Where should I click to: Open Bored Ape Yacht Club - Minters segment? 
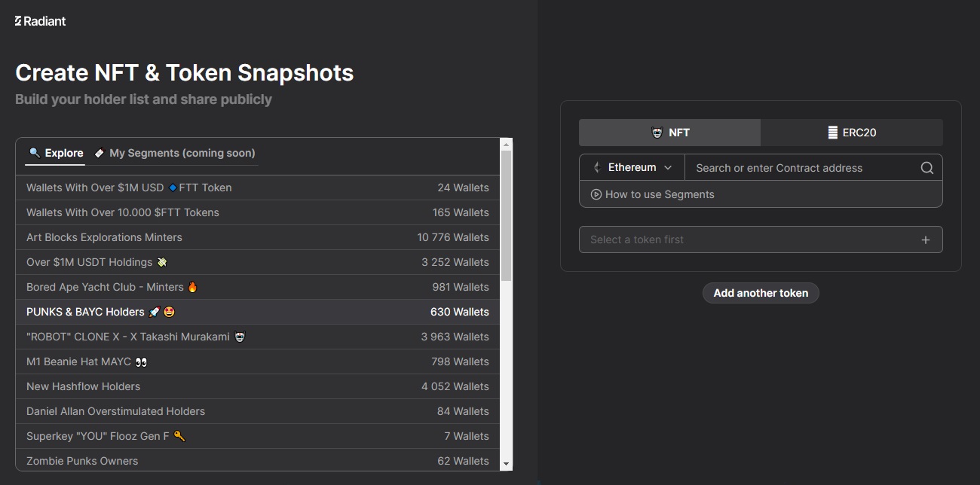(258, 287)
